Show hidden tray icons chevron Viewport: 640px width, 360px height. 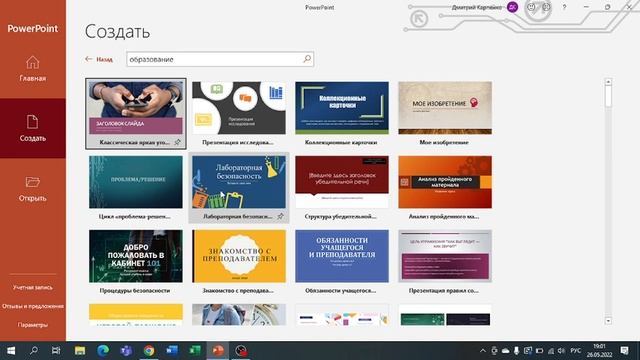(x=483, y=351)
